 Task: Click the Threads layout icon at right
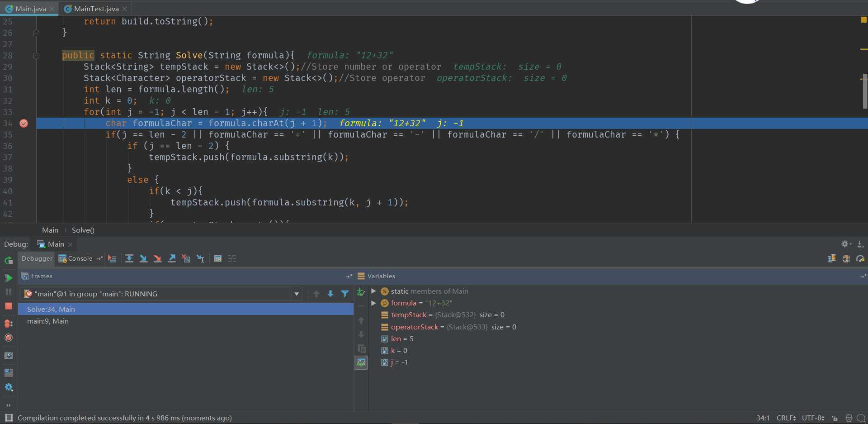point(832,258)
